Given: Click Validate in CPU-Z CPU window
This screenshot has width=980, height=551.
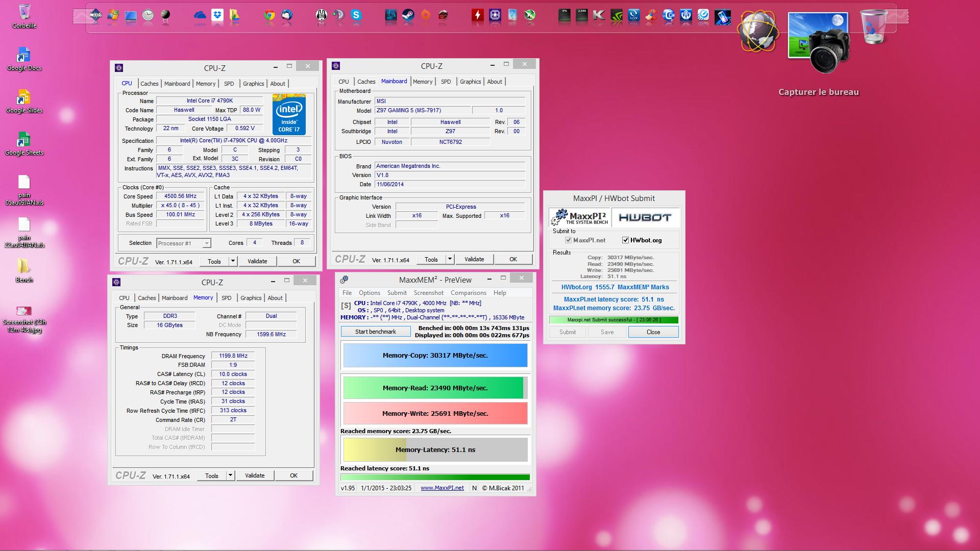Looking at the screenshot, I should tap(257, 261).
